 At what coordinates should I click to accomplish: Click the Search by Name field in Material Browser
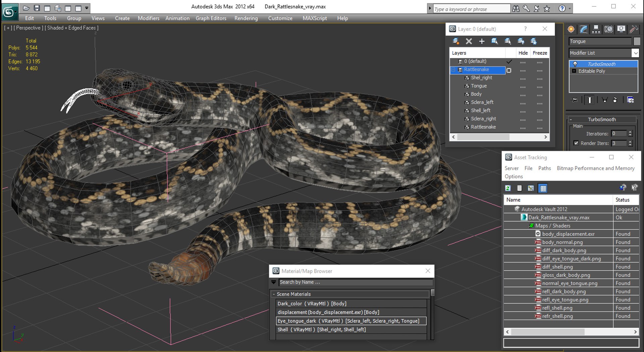click(x=356, y=282)
